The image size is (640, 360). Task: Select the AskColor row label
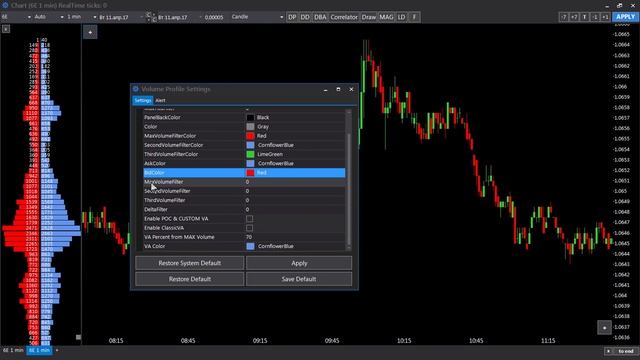click(x=155, y=164)
